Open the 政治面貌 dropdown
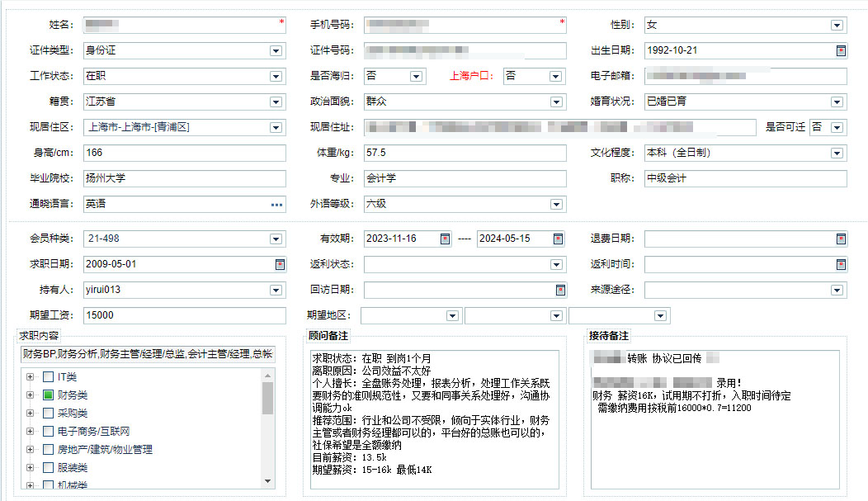Image resolution: width=868 pixels, height=501 pixels. tap(556, 102)
